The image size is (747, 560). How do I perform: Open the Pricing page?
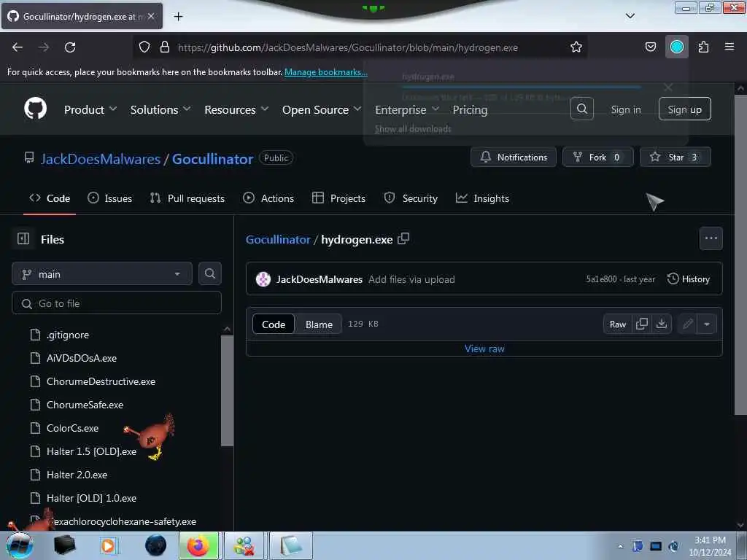coord(470,110)
